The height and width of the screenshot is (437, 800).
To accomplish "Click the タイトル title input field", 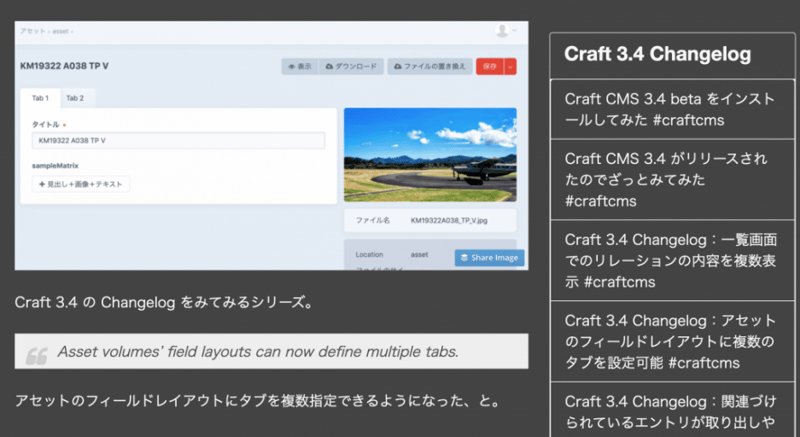I will point(177,140).
